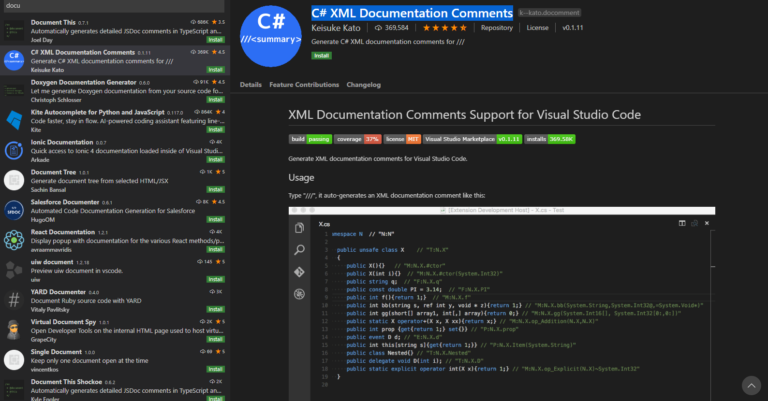768x401 pixels.
Task: Click the five-star rating in the header
Action: [x=445, y=28]
